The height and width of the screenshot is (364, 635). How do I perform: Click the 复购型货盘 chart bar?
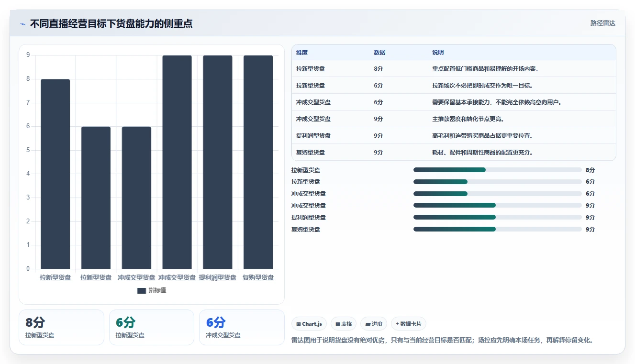click(x=258, y=162)
